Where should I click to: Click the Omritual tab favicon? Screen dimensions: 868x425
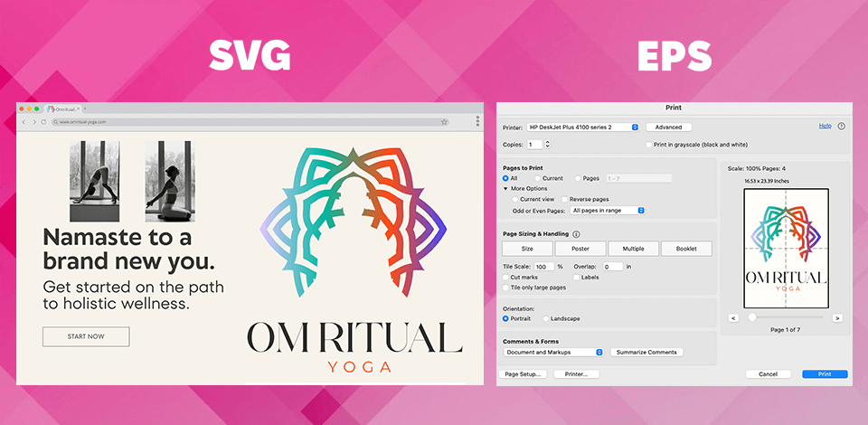pyautogui.click(x=51, y=109)
